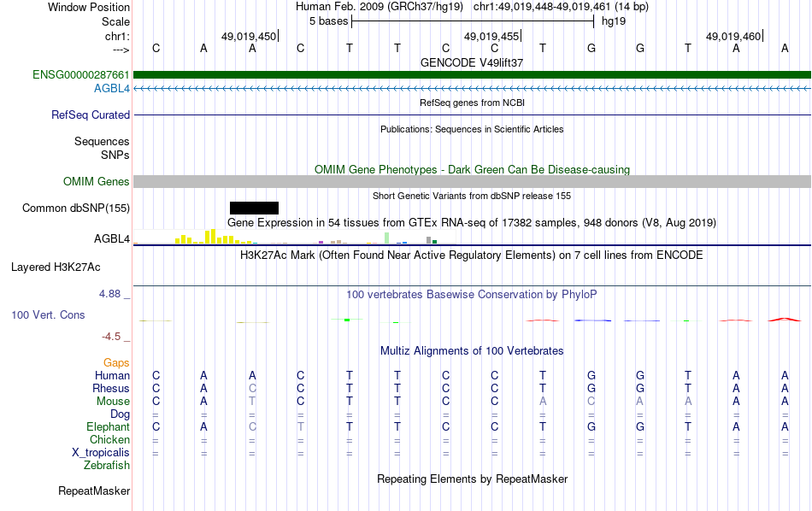Click the GTEx AGBL4 expression bar chart
The height and width of the screenshot is (511, 812).
[x=295, y=237]
